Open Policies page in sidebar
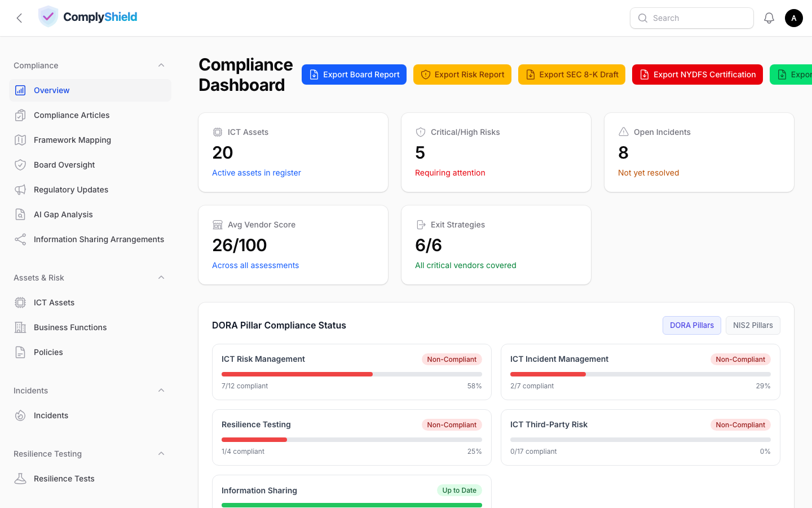812x508 pixels. coord(90,352)
